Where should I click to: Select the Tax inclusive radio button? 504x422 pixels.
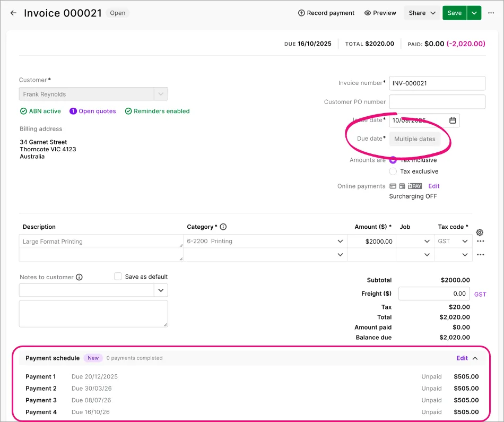coord(393,160)
